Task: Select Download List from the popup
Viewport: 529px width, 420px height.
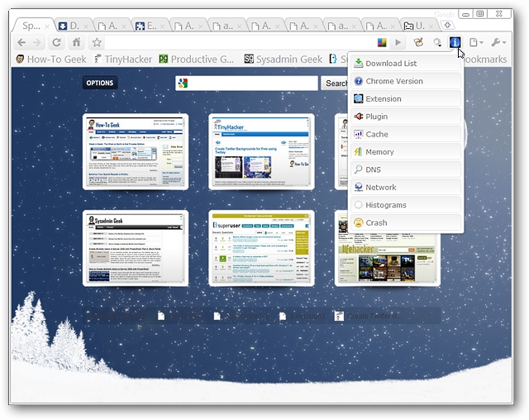Action: (406, 63)
